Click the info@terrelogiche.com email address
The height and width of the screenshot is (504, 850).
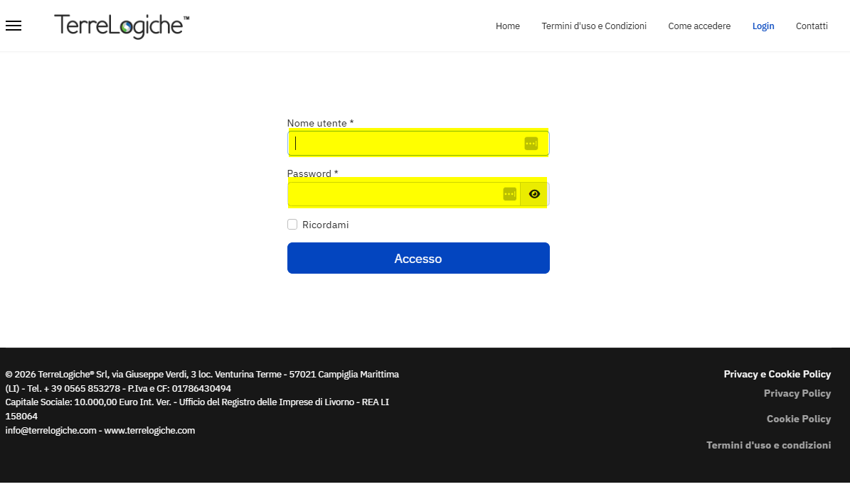51,430
